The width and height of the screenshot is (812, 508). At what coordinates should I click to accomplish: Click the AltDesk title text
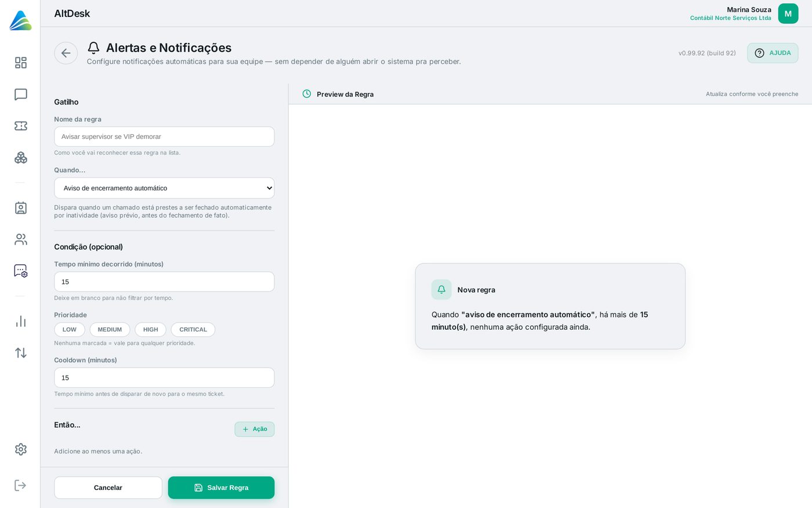click(x=72, y=13)
